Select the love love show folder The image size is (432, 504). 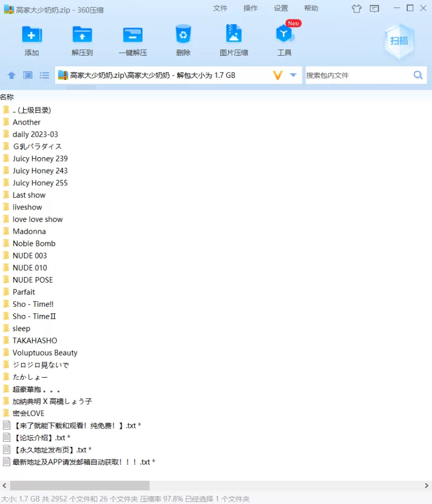38,219
